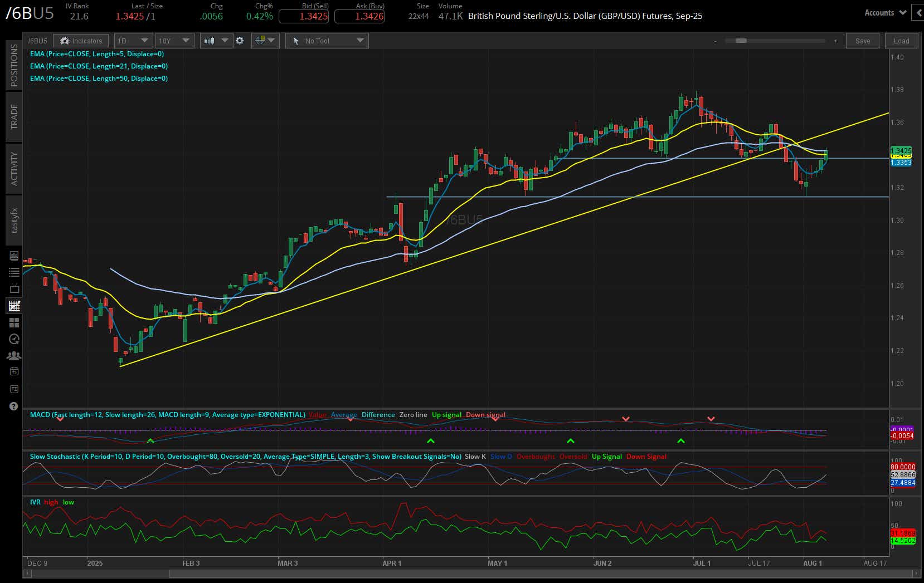This screenshot has height=583, width=924.
Task: Click the Chg% value 0.42%
Action: [x=260, y=16]
